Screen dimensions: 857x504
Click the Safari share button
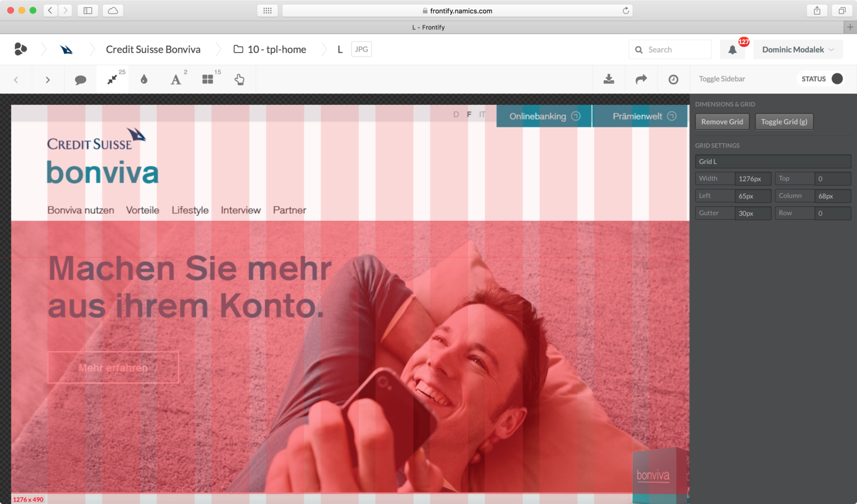tap(817, 10)
